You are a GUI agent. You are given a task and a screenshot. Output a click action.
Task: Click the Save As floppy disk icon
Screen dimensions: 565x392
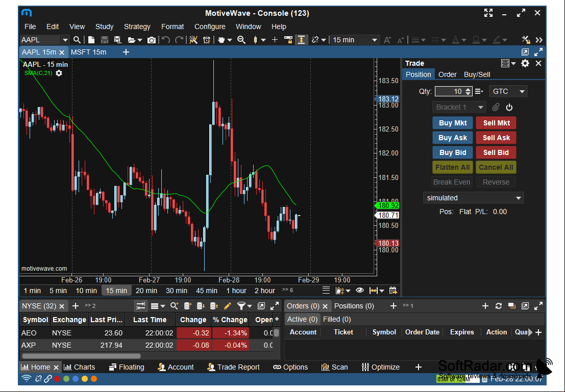pyautogui.click(x=117, y=40)
